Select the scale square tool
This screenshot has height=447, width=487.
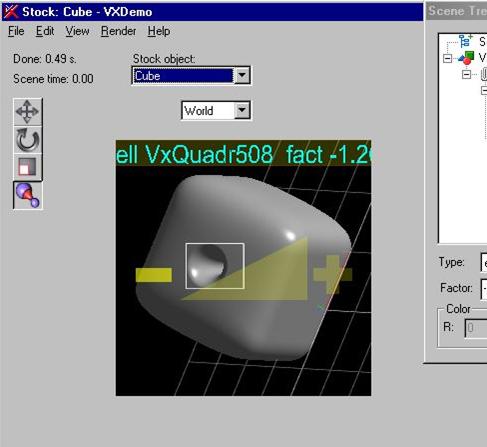[28, 166]
